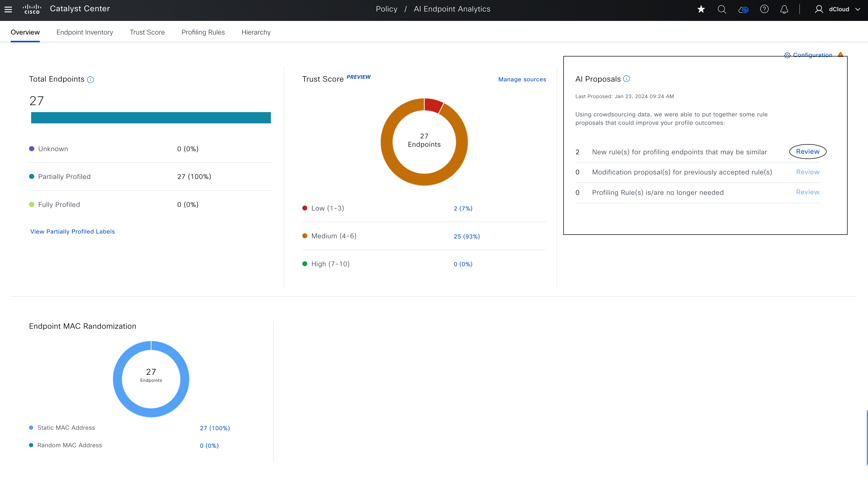The height and width of the screenshot is (482, 868).
Task: Review new rules for profiling endpoints
Action: tap(808, 152)
